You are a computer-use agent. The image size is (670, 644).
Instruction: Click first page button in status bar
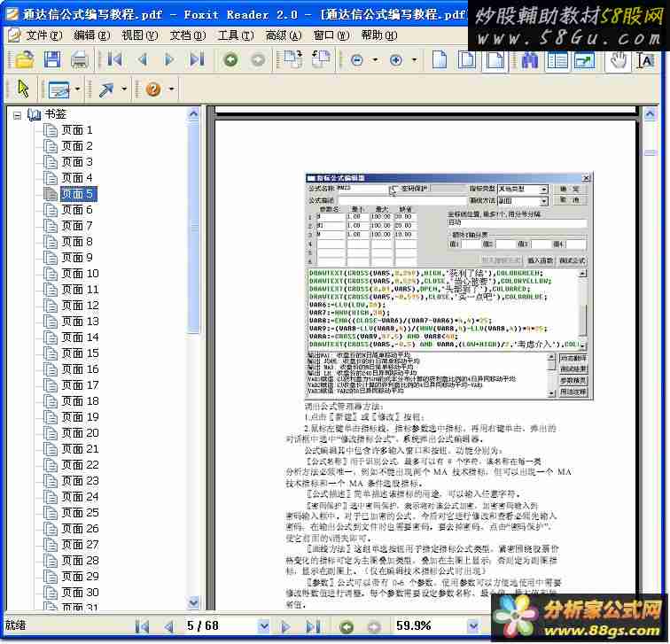point(142,627)
